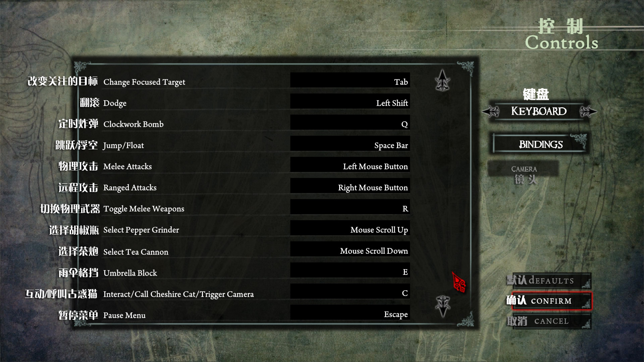The image size is (644, 362).
Task: Select the Ranged Attacks binding field
Action: [350, 186]
